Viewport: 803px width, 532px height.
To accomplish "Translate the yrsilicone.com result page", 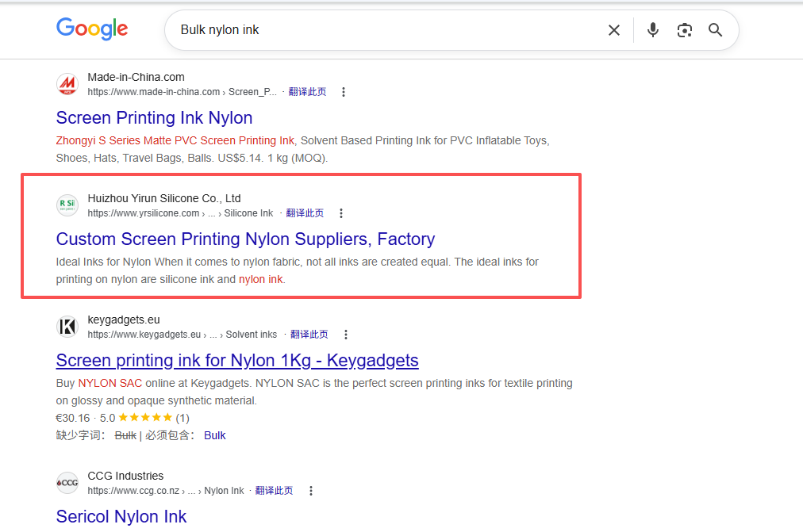I will [305, 213].
